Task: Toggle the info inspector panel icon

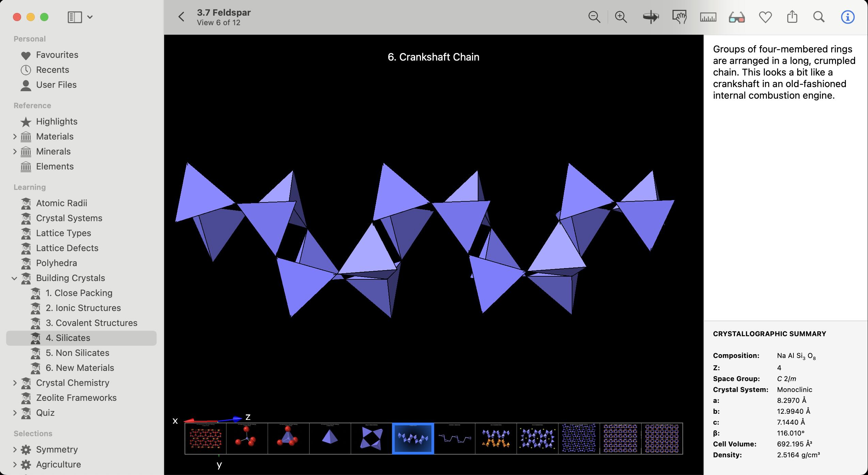Action: 848,17
